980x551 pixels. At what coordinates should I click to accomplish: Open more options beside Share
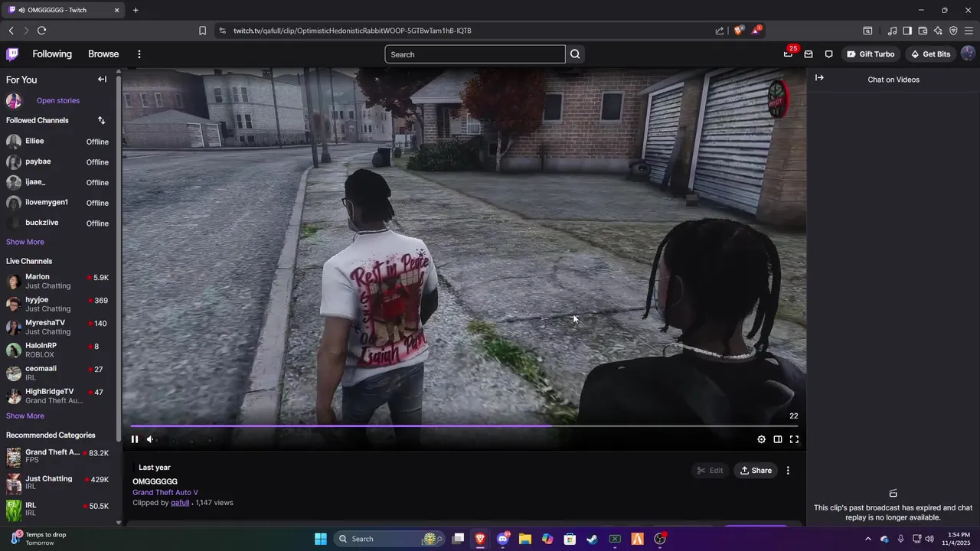(788, 471)
